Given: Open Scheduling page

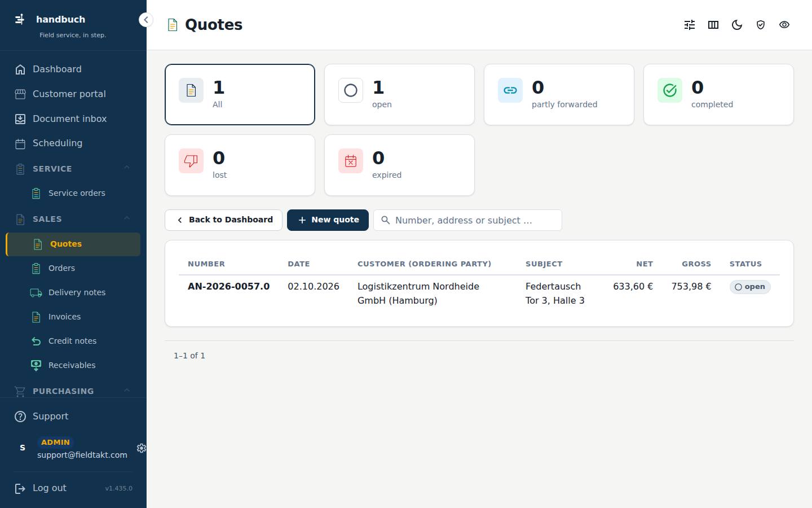Looking at the screenshot, I should 73,143.
